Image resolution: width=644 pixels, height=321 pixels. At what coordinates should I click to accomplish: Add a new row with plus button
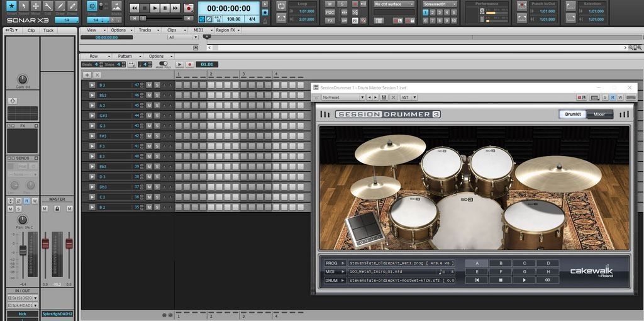(x=87, y=75)
